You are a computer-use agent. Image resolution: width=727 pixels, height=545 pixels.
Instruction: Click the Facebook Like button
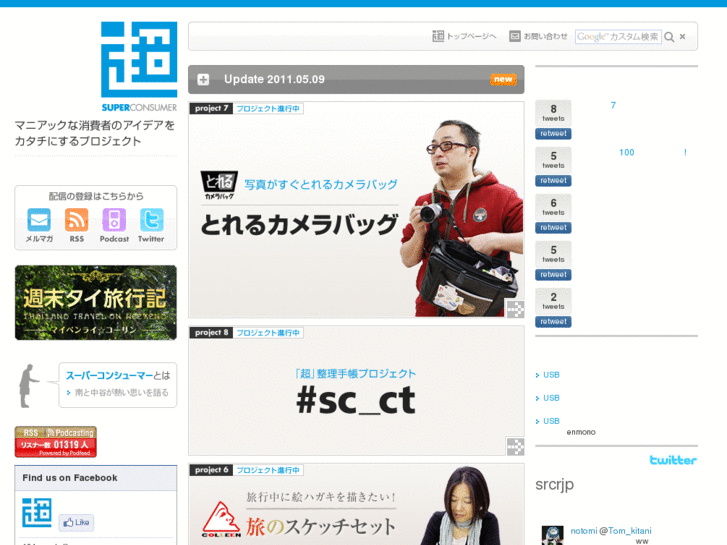click(x=76, y=523)
